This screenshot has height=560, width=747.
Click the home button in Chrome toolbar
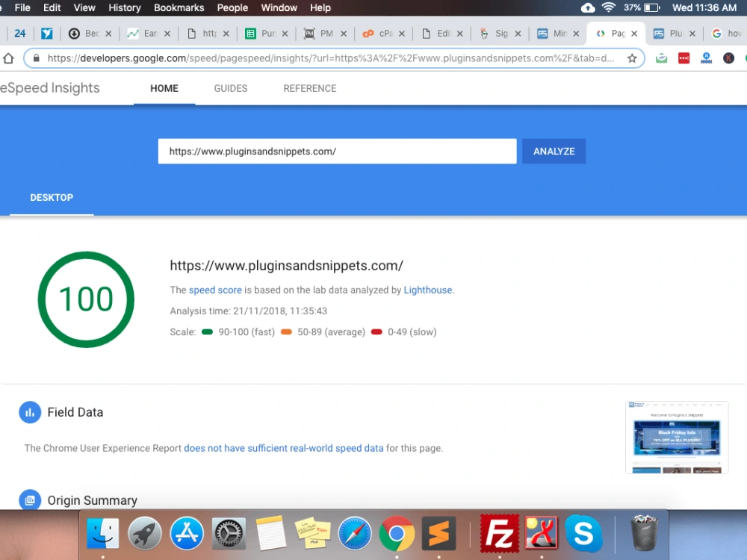(x=8, y=58)
